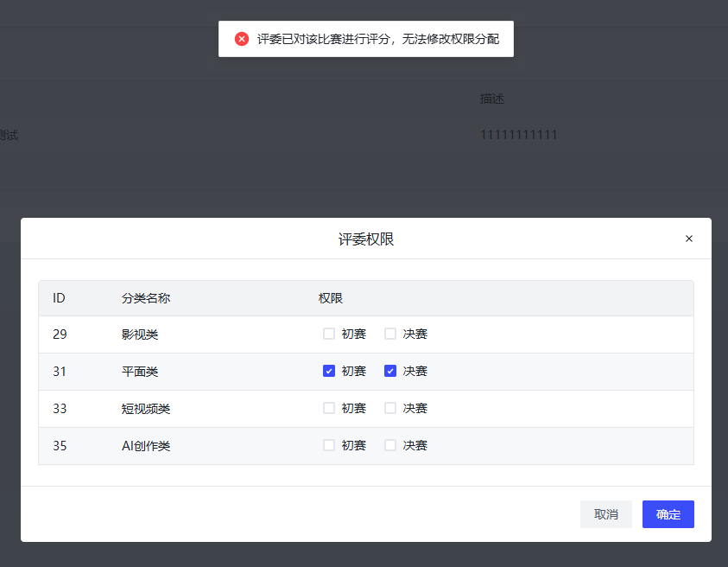
Task: Click the red error icon in notification
Action: point(242,39)
